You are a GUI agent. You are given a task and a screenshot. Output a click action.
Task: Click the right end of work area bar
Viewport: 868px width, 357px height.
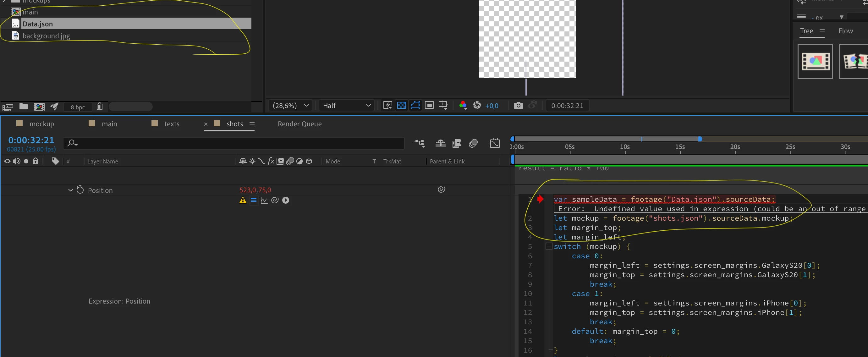click(x=700, y=139)
